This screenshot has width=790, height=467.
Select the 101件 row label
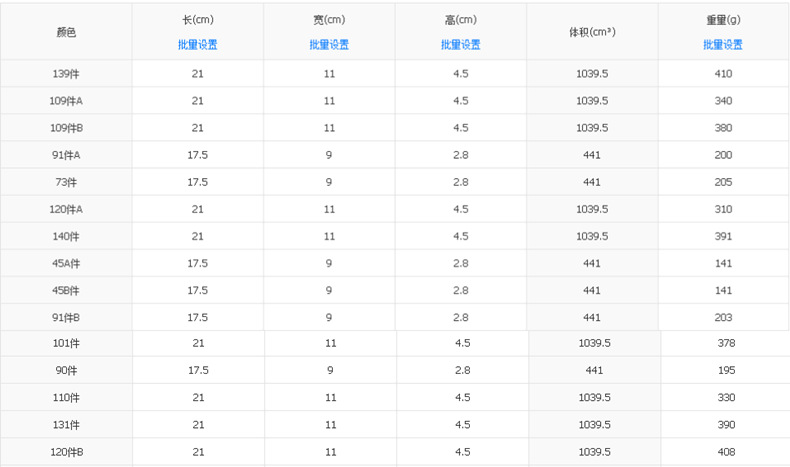point(66,344)
